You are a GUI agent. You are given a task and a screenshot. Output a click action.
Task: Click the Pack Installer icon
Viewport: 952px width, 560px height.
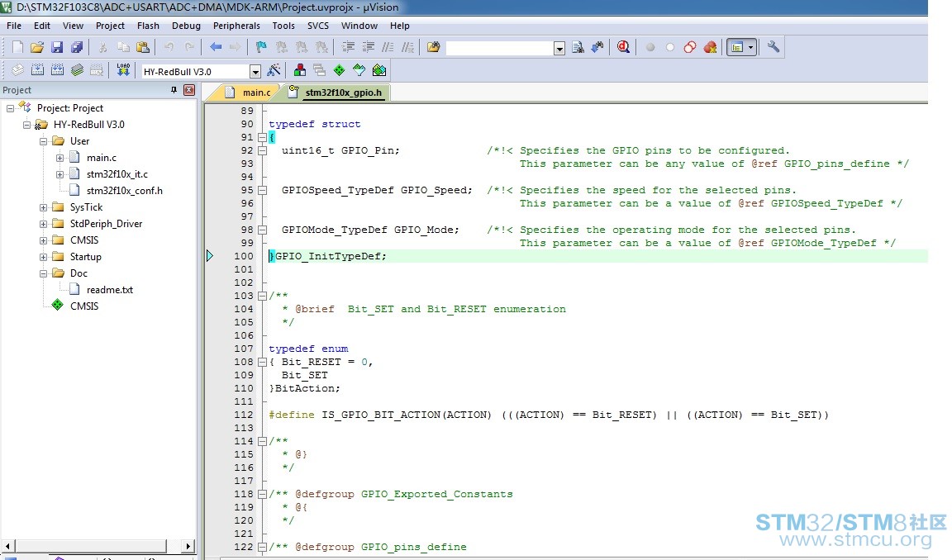tap(379, 70)
